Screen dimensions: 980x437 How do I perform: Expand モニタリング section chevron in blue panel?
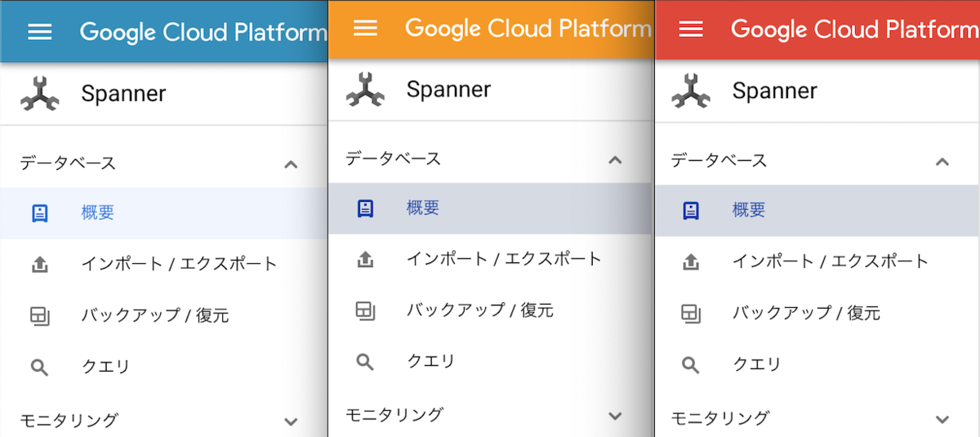tap(291, 421)
